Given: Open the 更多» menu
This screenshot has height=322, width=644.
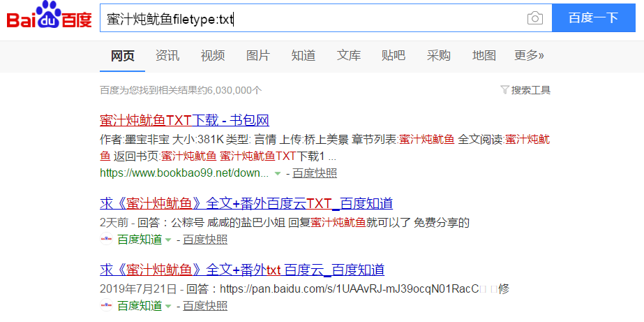Looking at the screenshot, I should coord(529,55).
